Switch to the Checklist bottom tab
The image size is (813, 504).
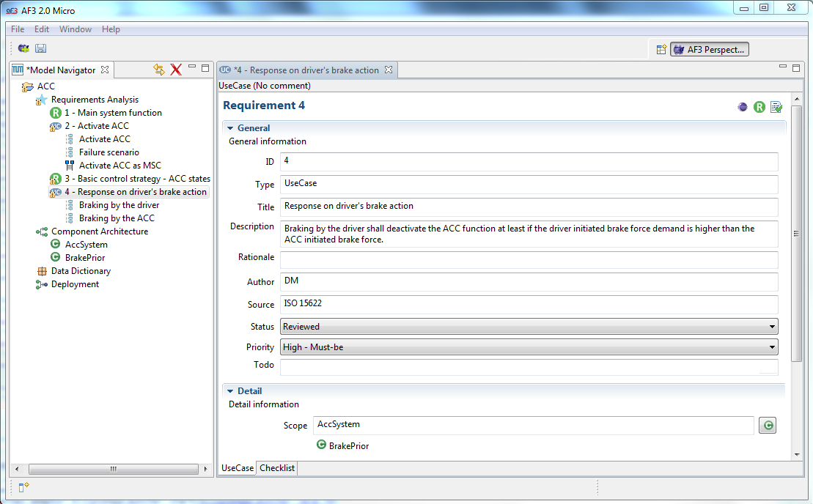pyautogui.click(x=277, y=468)
